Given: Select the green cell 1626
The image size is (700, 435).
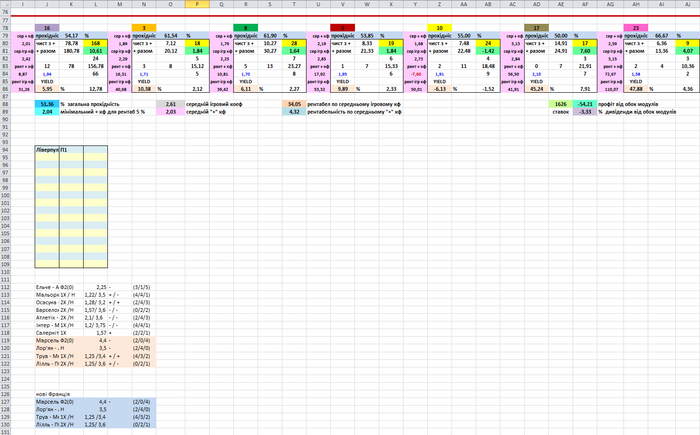Looking at the screenshot, I should click(x=561, y=104).
